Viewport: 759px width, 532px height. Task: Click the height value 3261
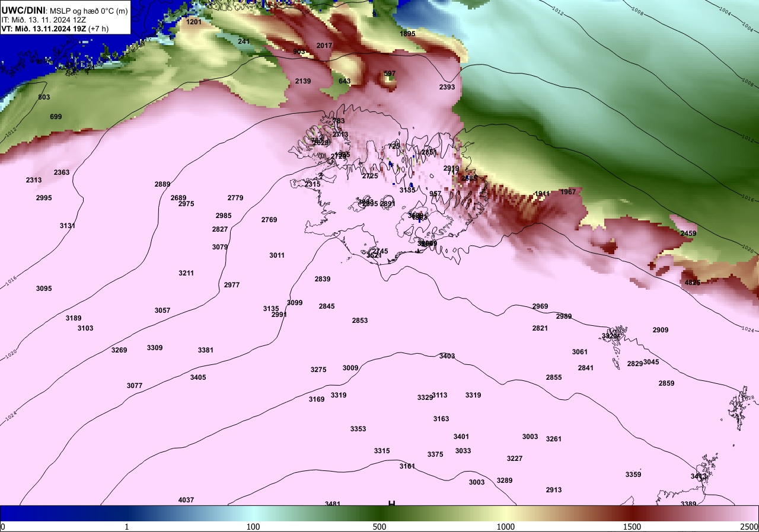[554, 439]
